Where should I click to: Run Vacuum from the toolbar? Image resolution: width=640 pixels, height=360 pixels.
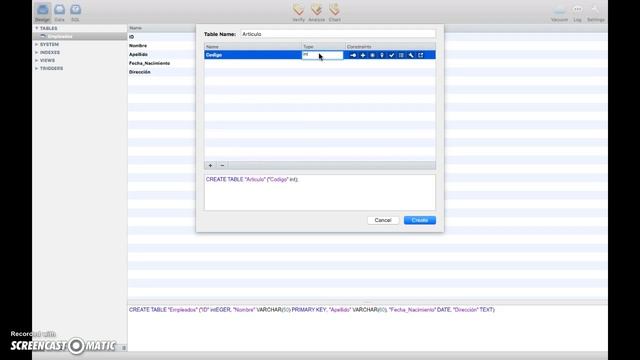[559, 12]
